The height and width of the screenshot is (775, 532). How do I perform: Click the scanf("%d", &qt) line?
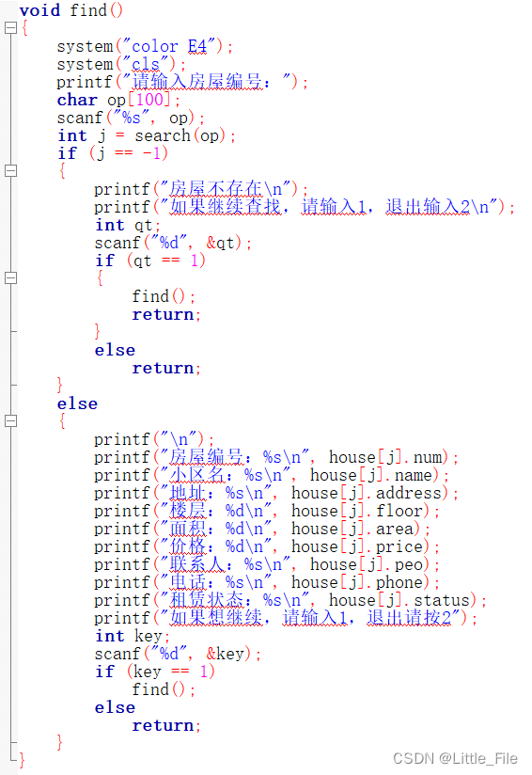tap(173, 243)
